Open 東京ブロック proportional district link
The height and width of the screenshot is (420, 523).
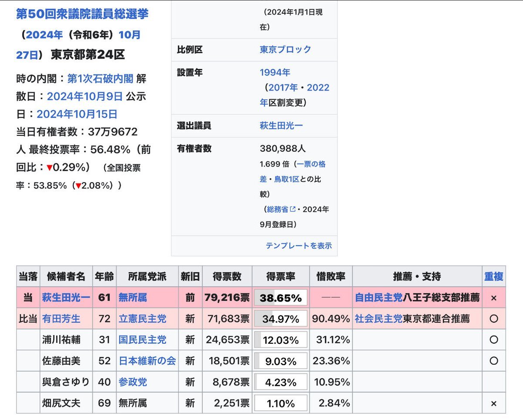pyautogui.click(x=285, y=49)
